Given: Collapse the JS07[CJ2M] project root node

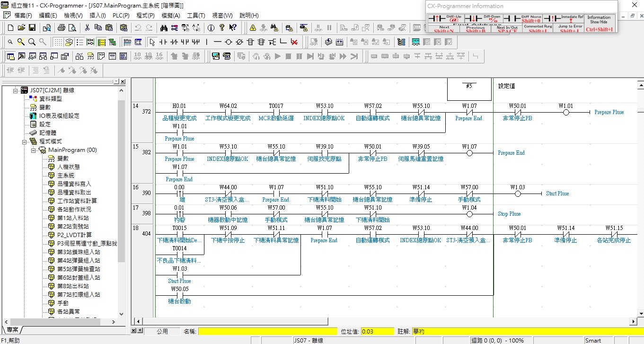Looking at the screenshot, I should click(16, 90).
